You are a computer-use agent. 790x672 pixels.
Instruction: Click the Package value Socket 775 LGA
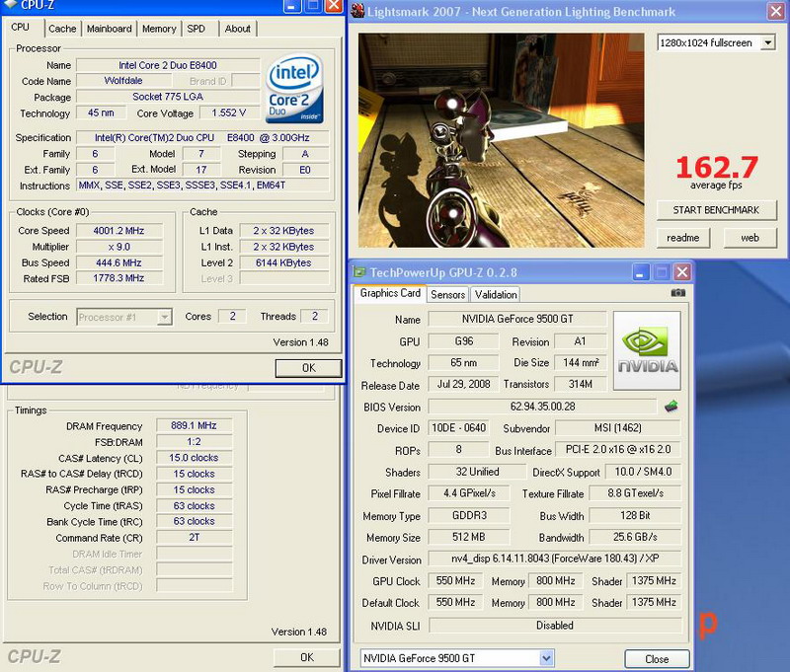click(x=168, y=97)
